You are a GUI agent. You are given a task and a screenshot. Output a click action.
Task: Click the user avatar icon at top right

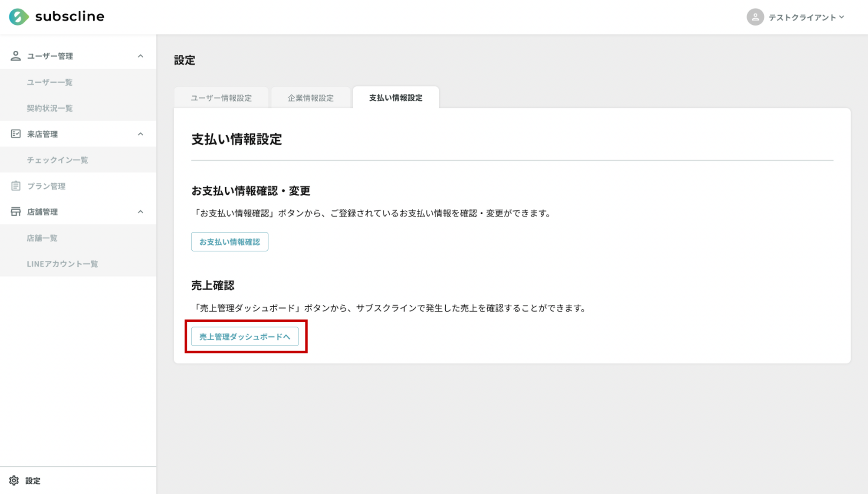[755, 17]
